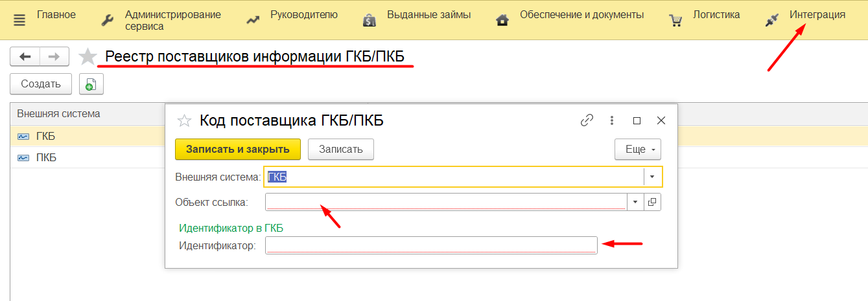Close the Код поставщика dialog
This screenshot has height=301, width=868.
pos(661,120)
